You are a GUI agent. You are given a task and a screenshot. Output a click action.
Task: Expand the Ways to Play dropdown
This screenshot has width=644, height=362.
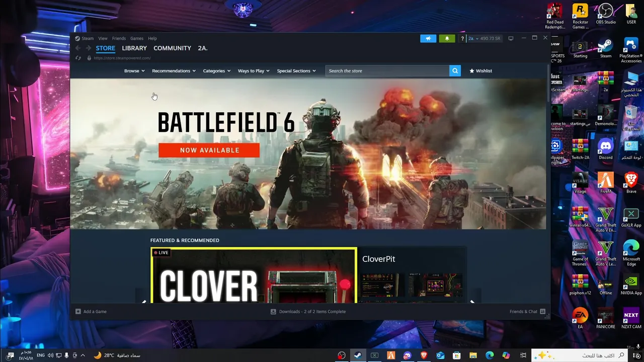tap(254, 71)
